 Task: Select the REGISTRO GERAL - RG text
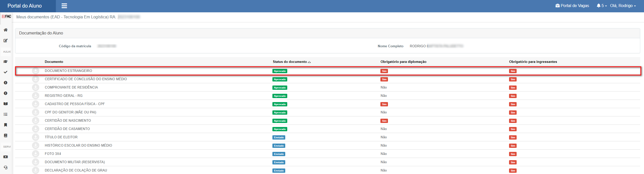pyautogui.click(x=64, y=96)
